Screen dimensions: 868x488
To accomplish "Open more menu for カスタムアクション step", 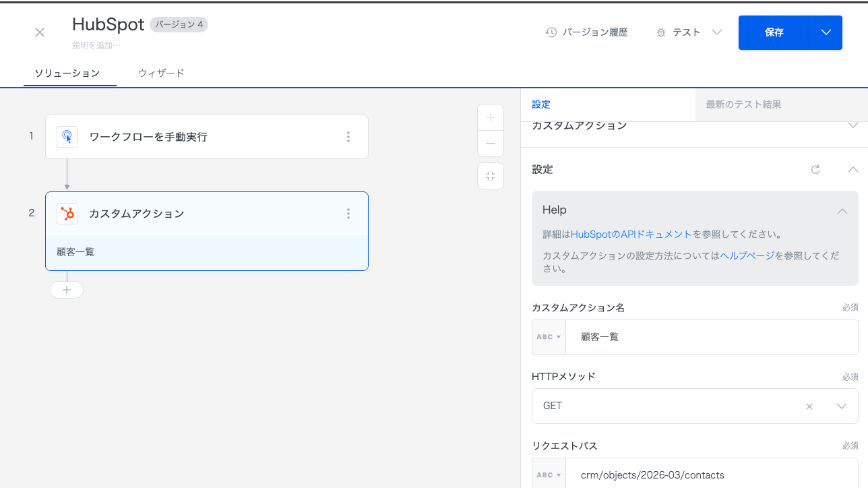I will click(348, 214).
